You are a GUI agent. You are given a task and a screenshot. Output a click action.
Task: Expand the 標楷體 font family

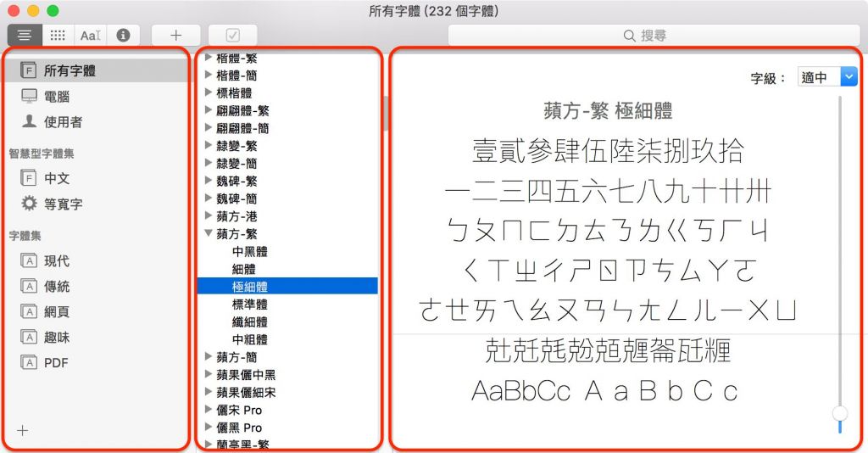(x=209, y=92)
